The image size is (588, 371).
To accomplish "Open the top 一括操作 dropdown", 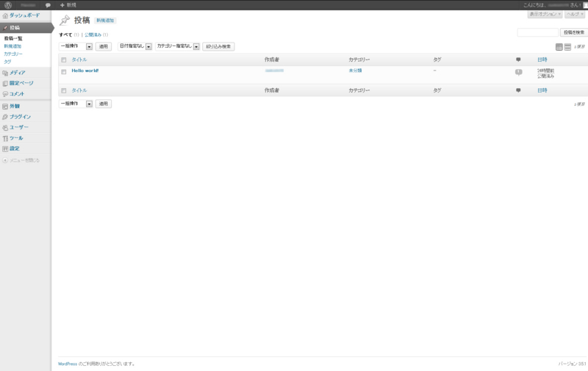I will click(x=76, y=46).
